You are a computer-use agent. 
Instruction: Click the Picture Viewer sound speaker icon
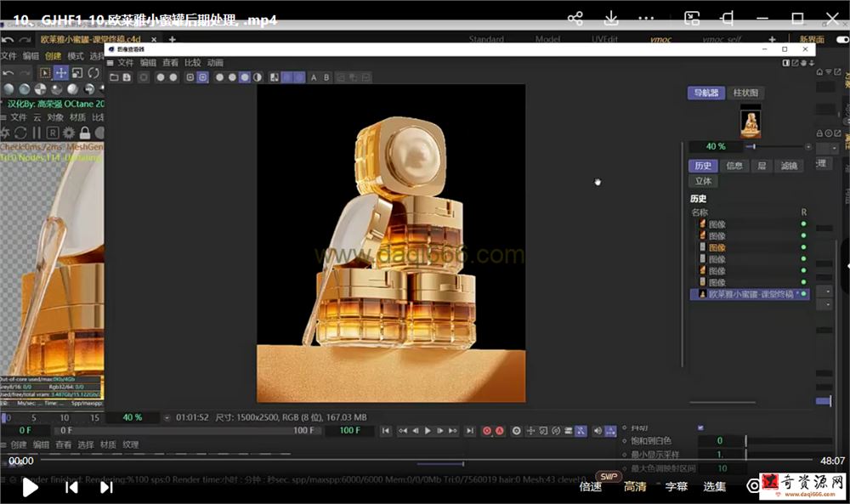[598, 431]
